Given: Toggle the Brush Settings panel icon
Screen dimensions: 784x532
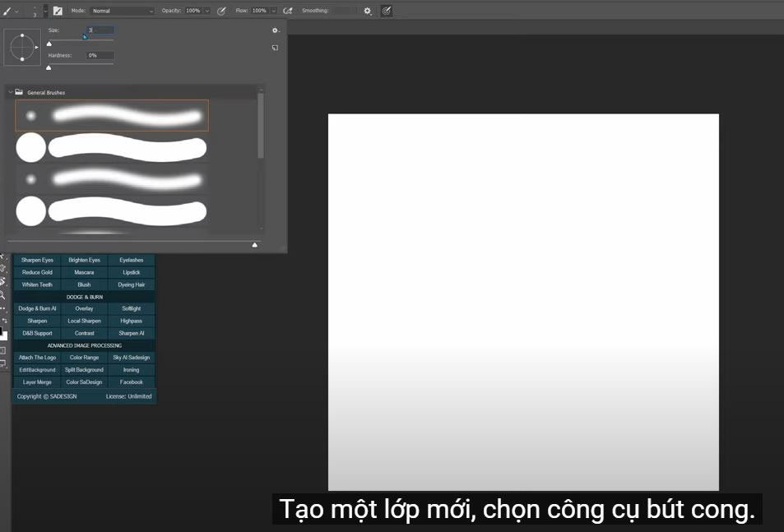Looking at the screenshot, I should [58, 11].
